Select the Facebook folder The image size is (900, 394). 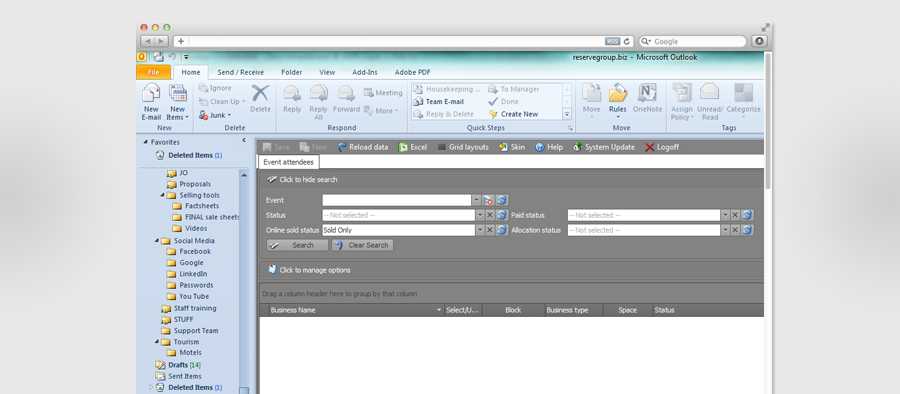tap(189, 252)
